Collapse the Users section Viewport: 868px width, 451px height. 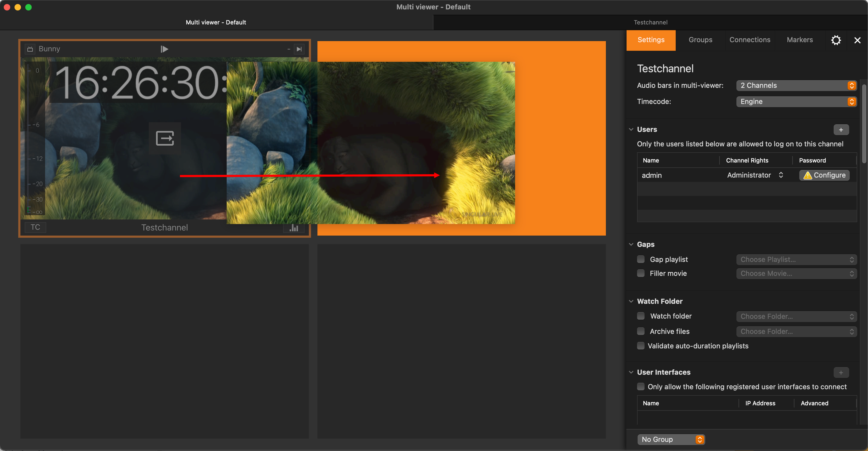point(631,129)
